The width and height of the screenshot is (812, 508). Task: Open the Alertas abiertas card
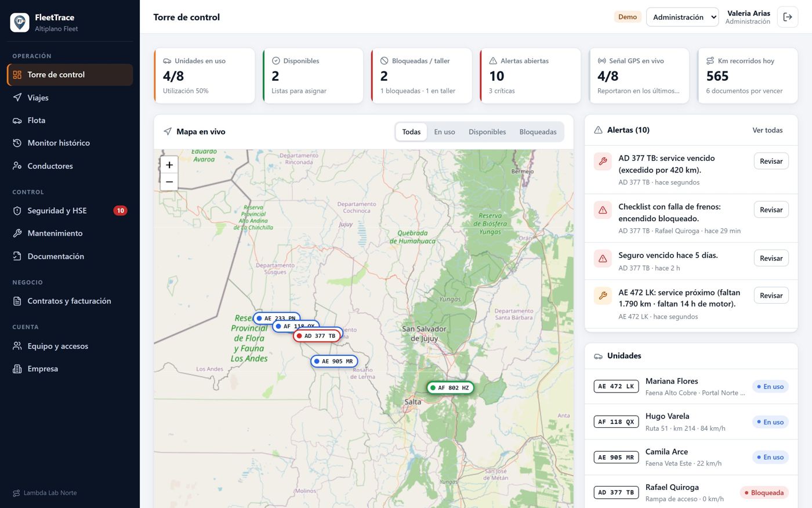coord(530,76)
